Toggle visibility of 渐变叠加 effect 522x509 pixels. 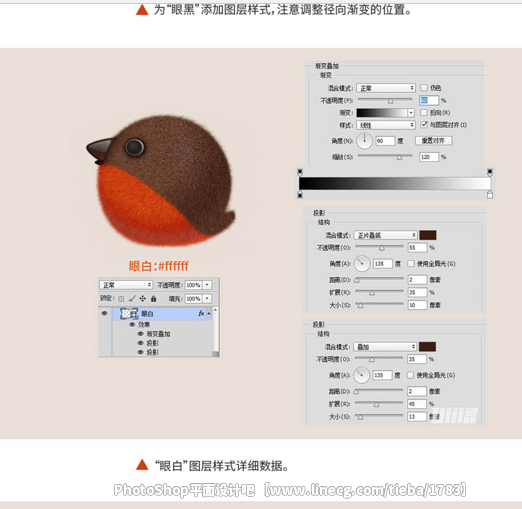point(140,334)
